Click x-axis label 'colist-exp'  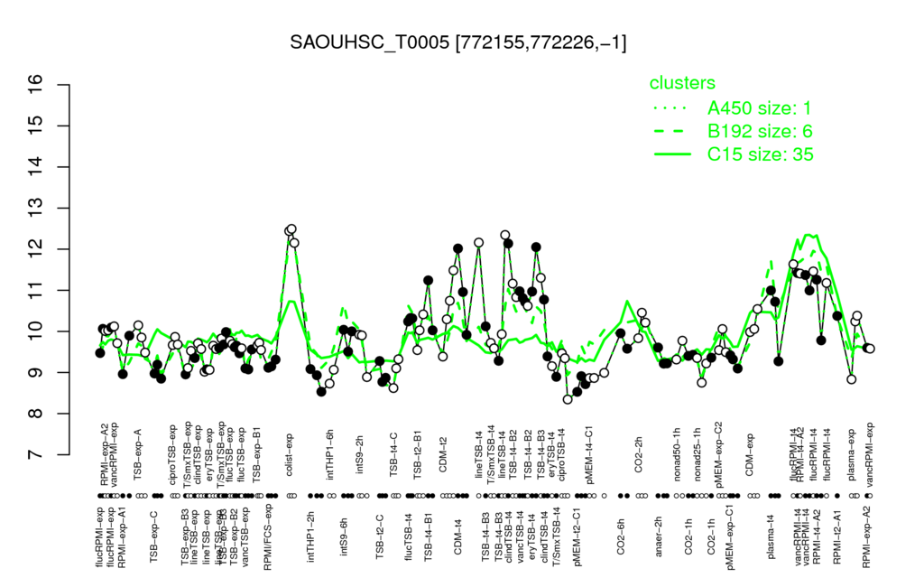(x=290, y=455)
